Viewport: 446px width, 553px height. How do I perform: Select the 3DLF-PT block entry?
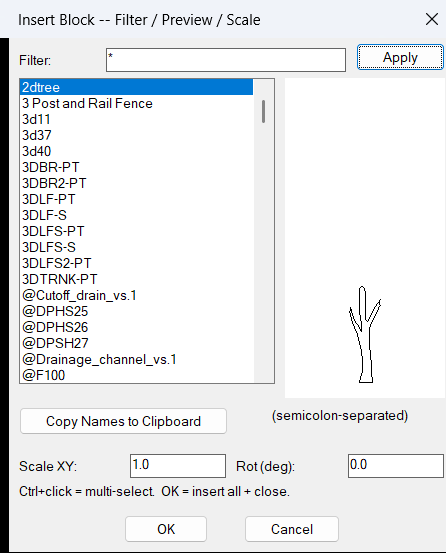point(136,199)
